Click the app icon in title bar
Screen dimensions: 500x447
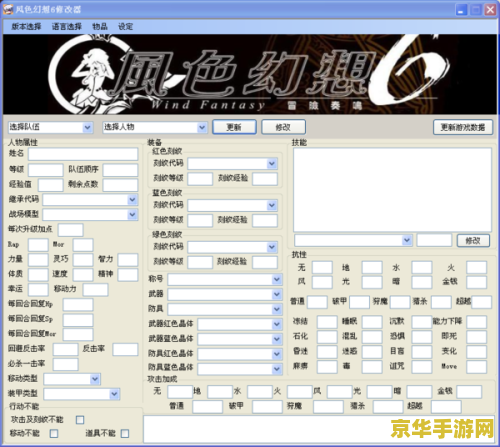pyautogui.click(x=8, y=9)
